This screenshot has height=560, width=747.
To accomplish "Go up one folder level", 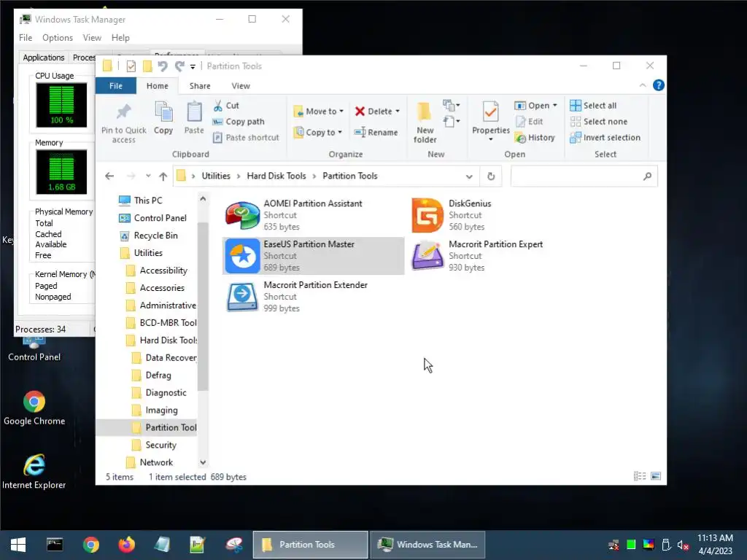I will [x=163, y=176].
